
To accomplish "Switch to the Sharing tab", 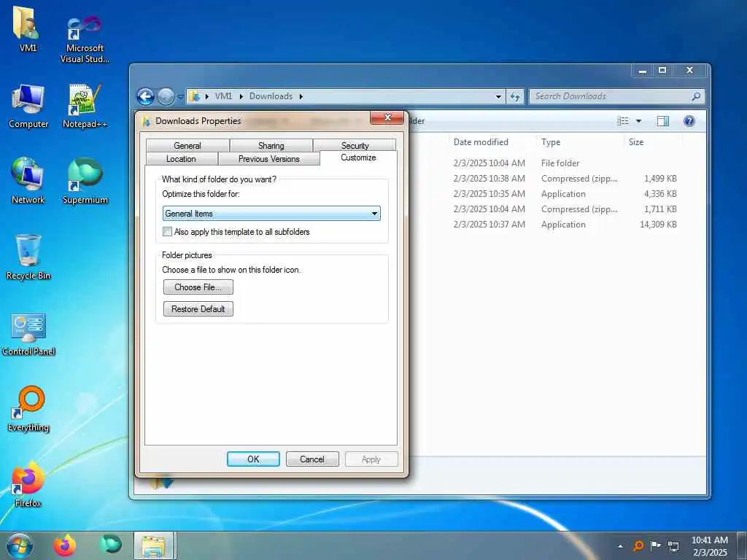I will [271, 145].
